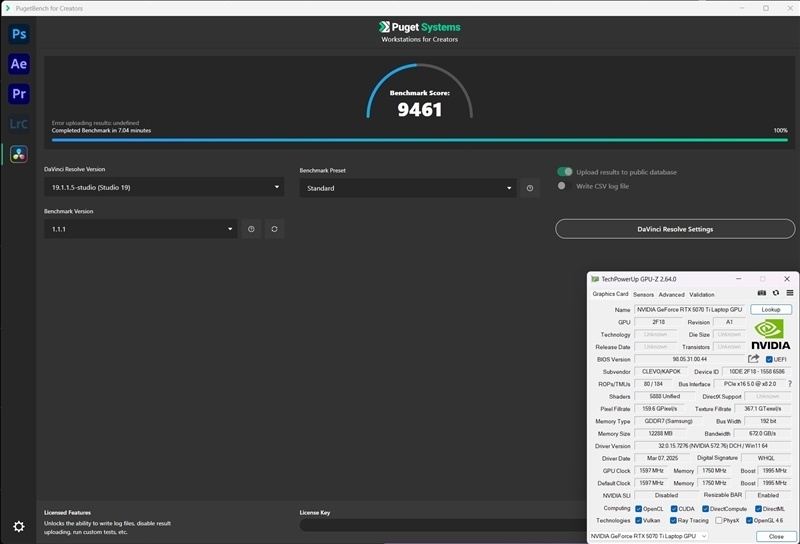The image size is (800, 544).
Task: Toggle the UEFI checkbox in GPU-Z
Action: pyautogui.click(x=769, y=359)
